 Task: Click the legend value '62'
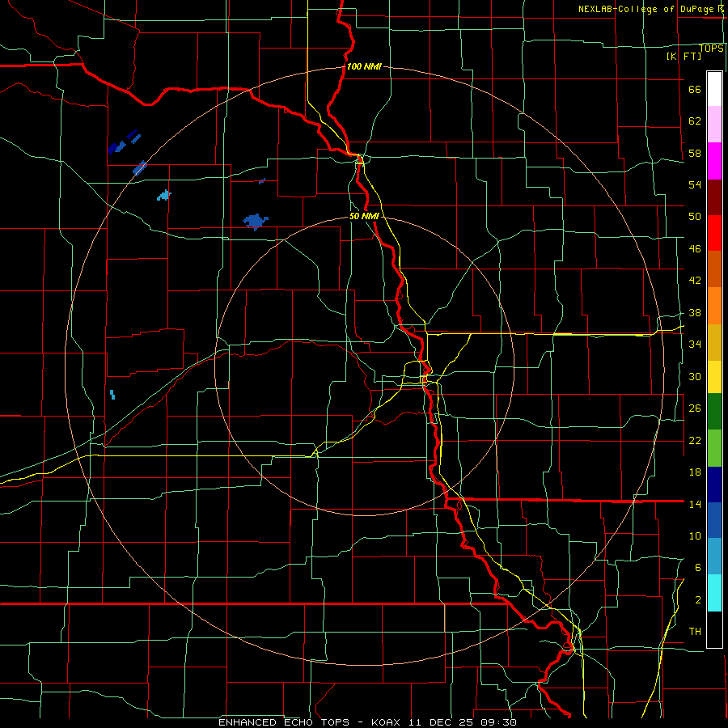pos(695,121)
